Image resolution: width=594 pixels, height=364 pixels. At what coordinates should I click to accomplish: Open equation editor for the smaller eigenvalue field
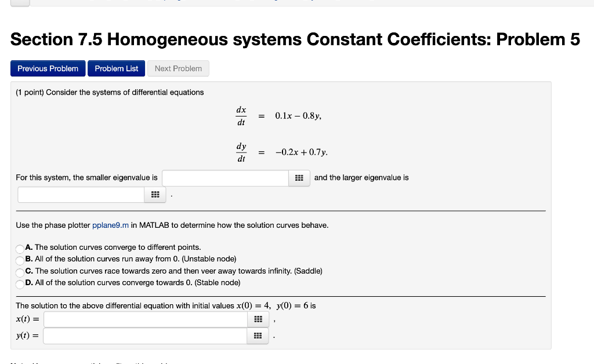(299, 178)
